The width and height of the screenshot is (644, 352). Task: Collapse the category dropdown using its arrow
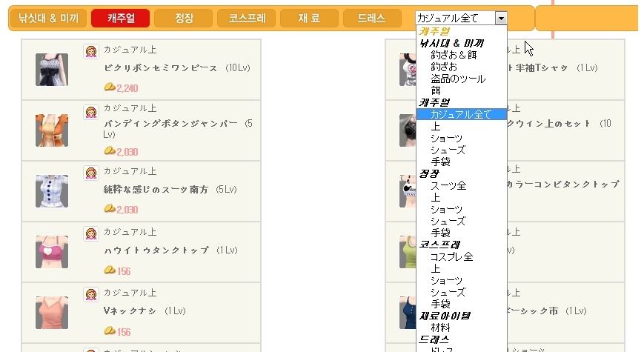502,19
